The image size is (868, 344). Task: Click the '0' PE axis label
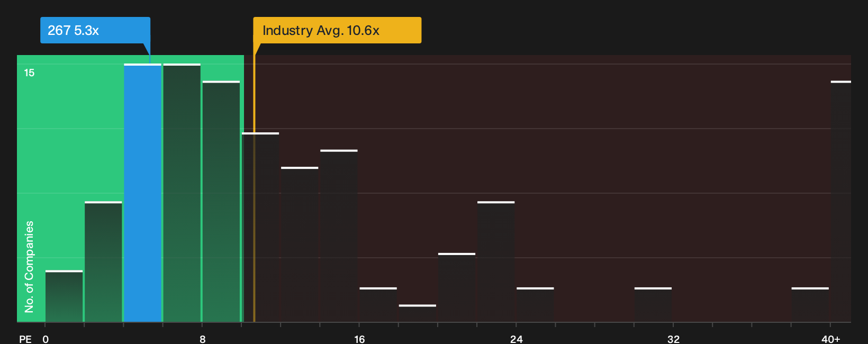point(46,339)
